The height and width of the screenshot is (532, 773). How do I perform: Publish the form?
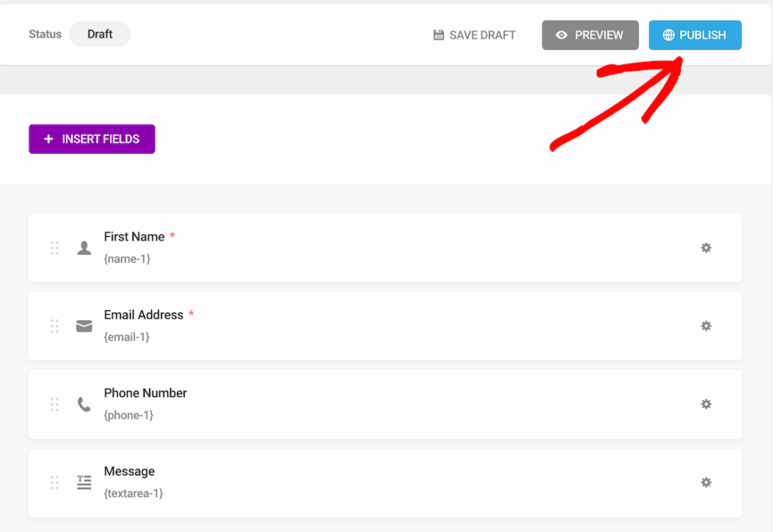click(694, 35)
